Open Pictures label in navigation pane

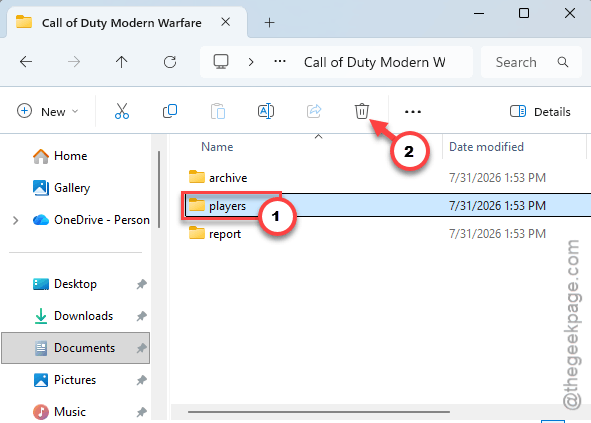click(x=75, y=380)
